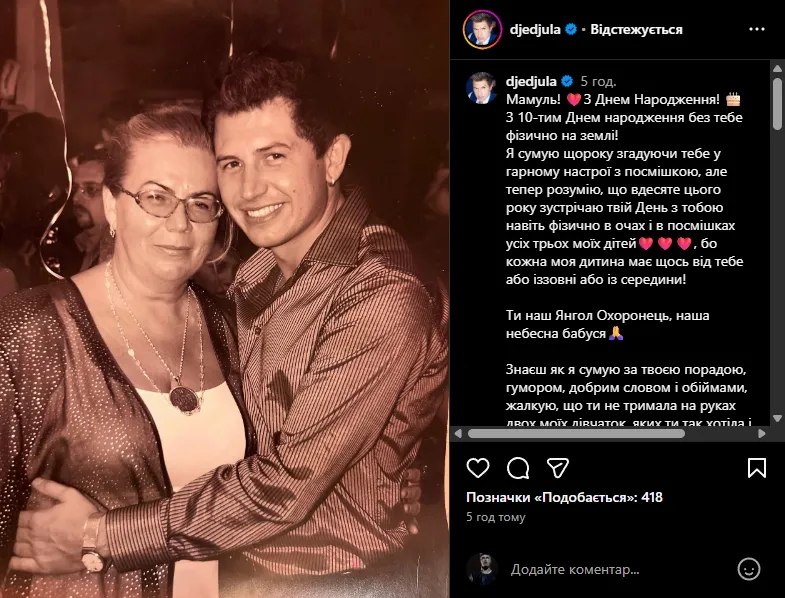Like the post with heart icon
The image size is (785, 598).
pos(478,468)
